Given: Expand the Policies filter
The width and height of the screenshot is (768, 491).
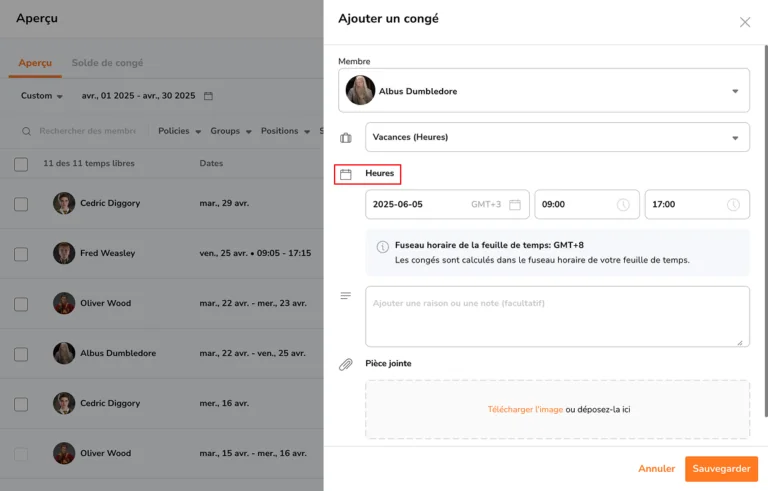Looking at the screenshot, I should pos(179,131).
